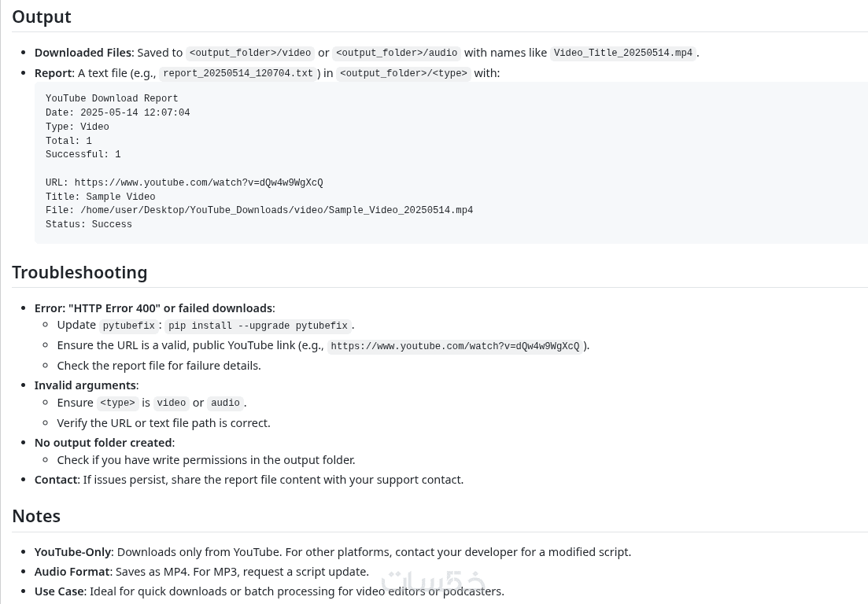
Task: Click the Output section heading
Action: 42,17
